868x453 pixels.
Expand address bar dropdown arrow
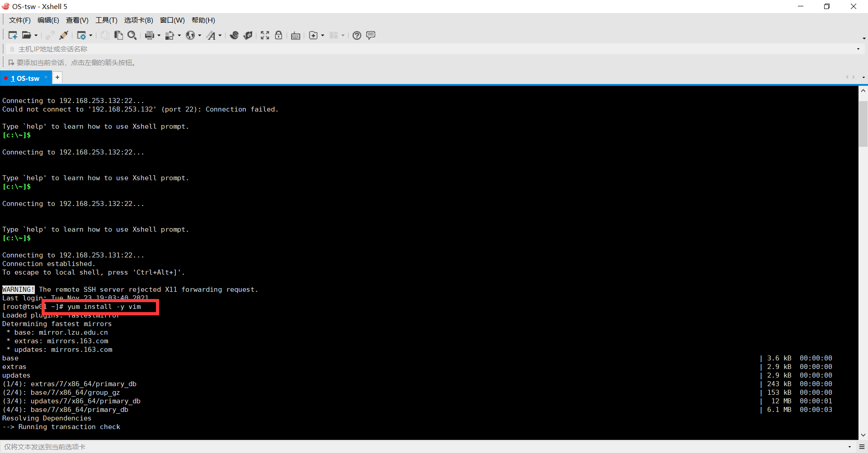point(858,49)
